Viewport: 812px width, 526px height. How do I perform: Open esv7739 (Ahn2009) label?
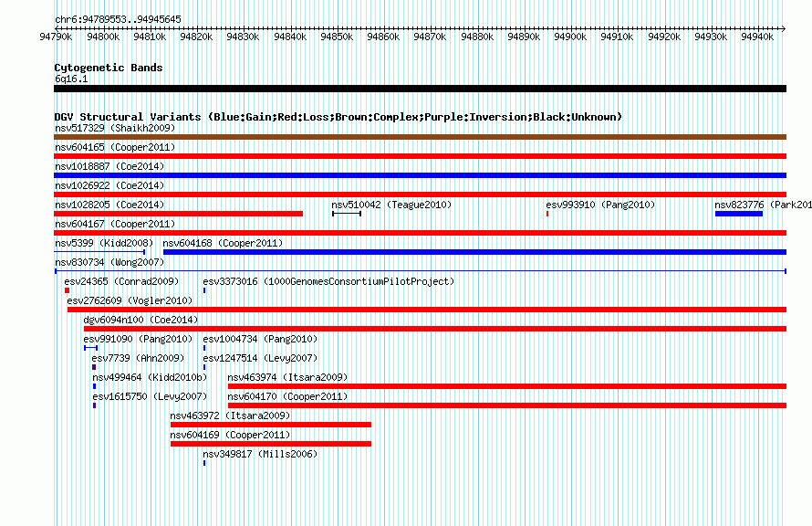[x=138, y=358]
